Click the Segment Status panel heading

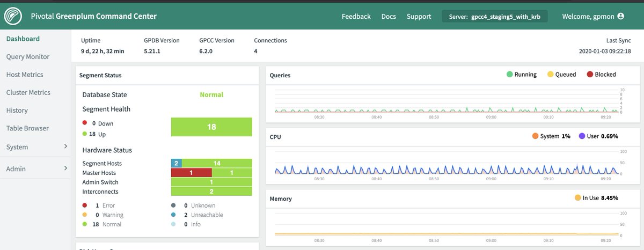coord(100,75)
